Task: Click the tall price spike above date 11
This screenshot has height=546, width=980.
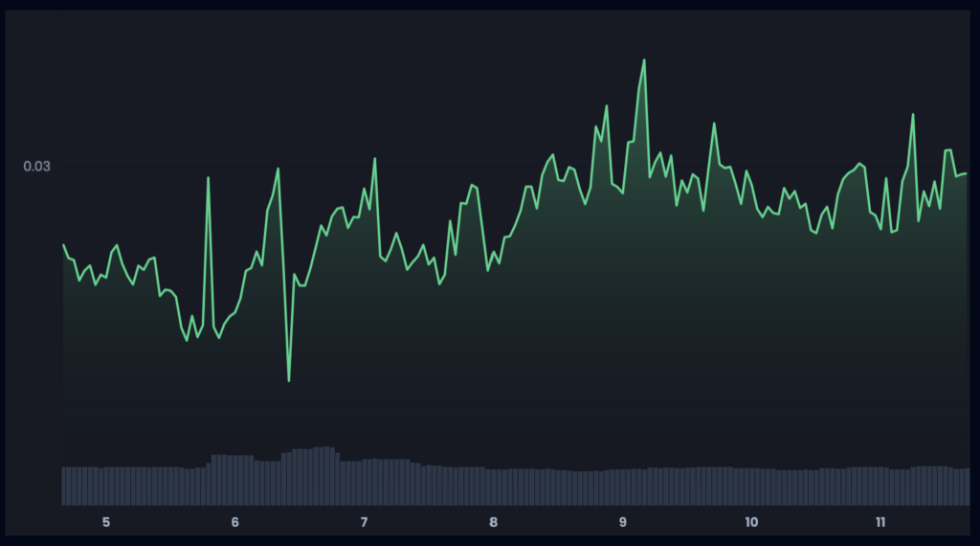Action: [x=913, y=115]
